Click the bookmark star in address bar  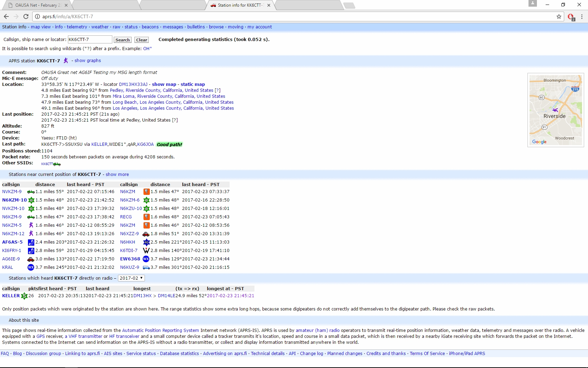click(559, 16)
